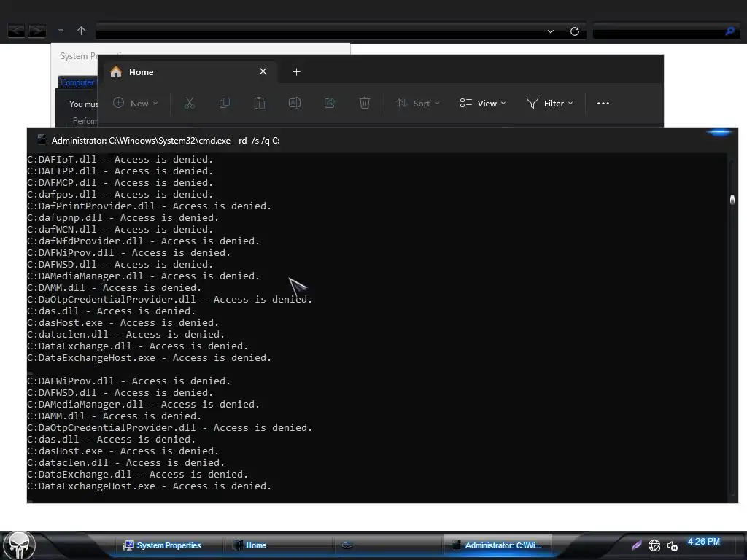
Task: Click the cmd window title bar text
Action: [166, 141]
